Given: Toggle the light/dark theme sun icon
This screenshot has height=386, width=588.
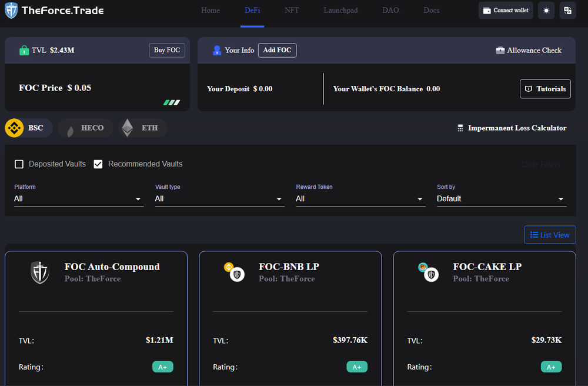Looking at the screenshot, I should (546, 10).
